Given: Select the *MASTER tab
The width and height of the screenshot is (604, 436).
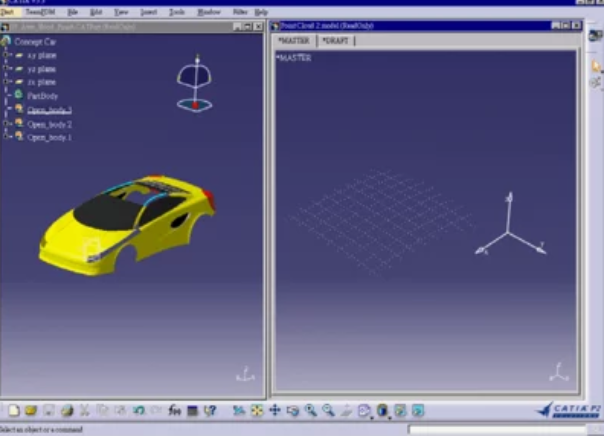Looking at the screenshot, I should coord(295,41).
